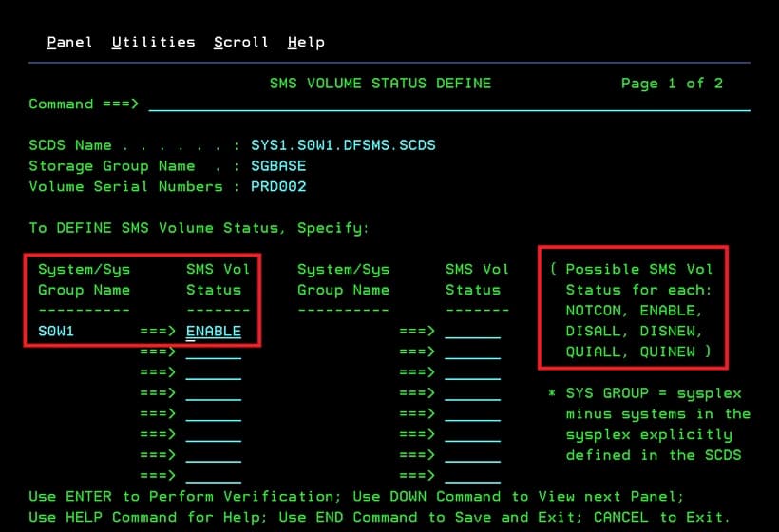The height and width of the screenshot is (532, 779).
Task: Click the last status field in right column
Action: point(472,475)
